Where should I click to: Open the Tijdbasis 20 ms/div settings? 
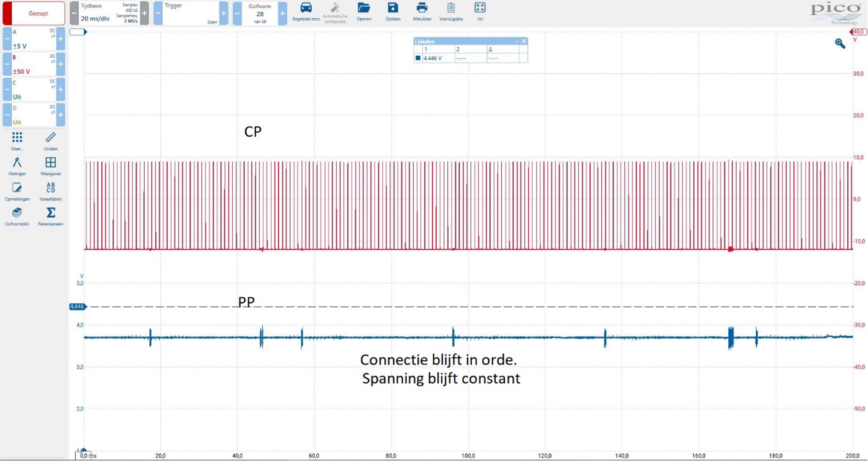109,14
